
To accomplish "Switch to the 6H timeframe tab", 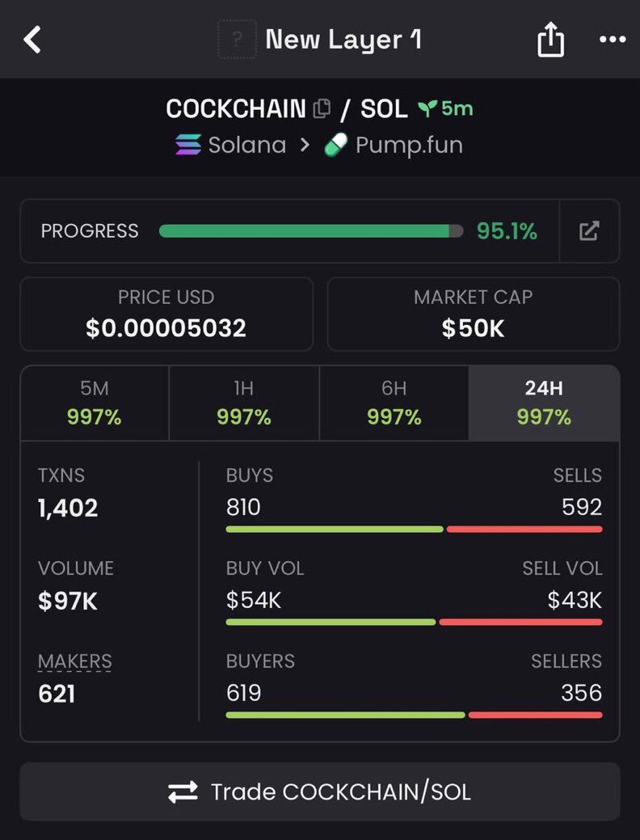I will coord(394,403).
